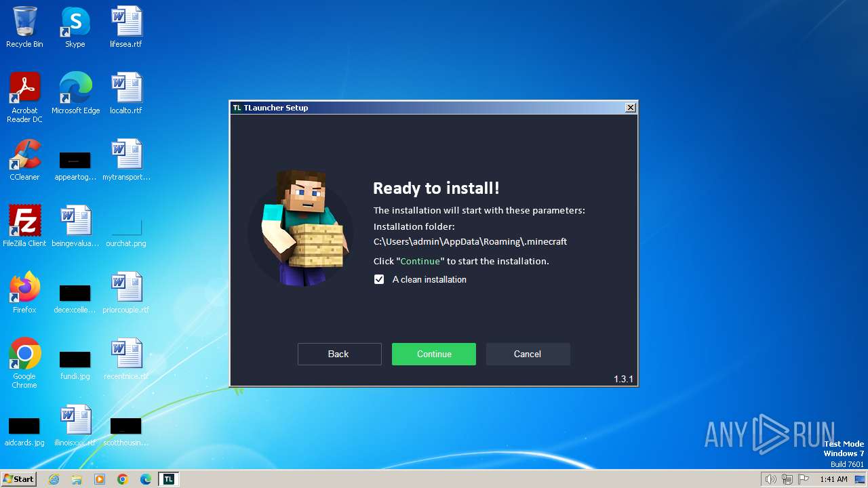Select the localto.rtf document icon
Viewport: 868px width, 488px height.
(x=126, y=94)
